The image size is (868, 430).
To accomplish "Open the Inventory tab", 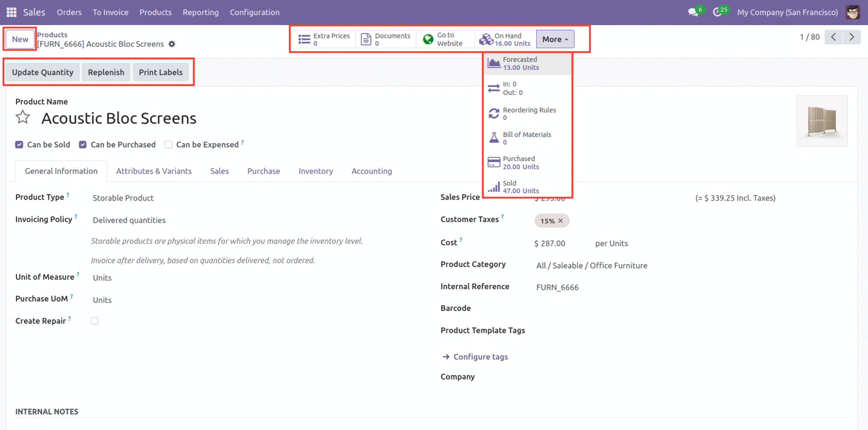I will point(315,171).
